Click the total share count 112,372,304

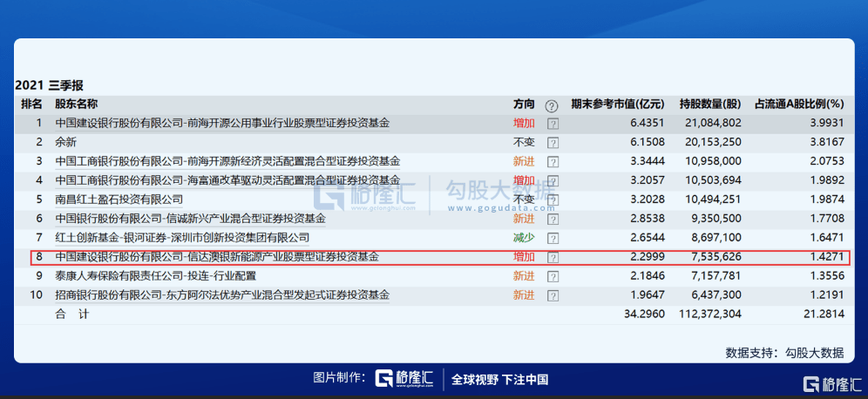pos(710,314)
